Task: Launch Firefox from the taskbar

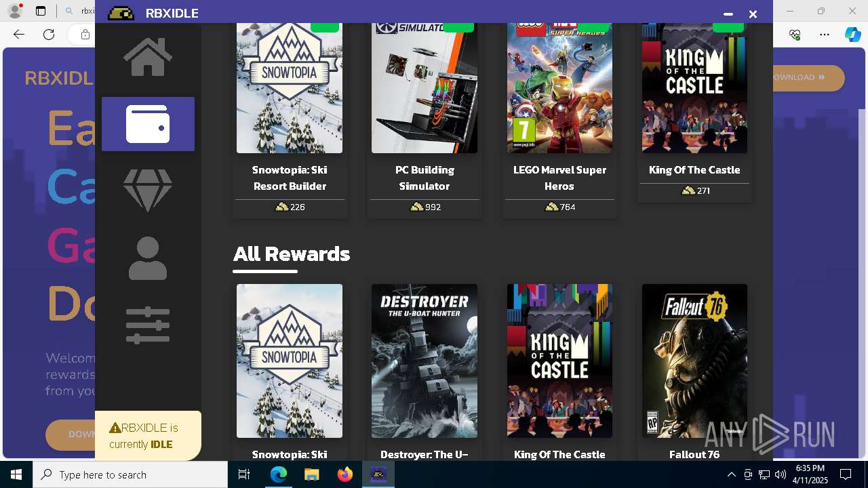Action: click(x=345, y=474)
